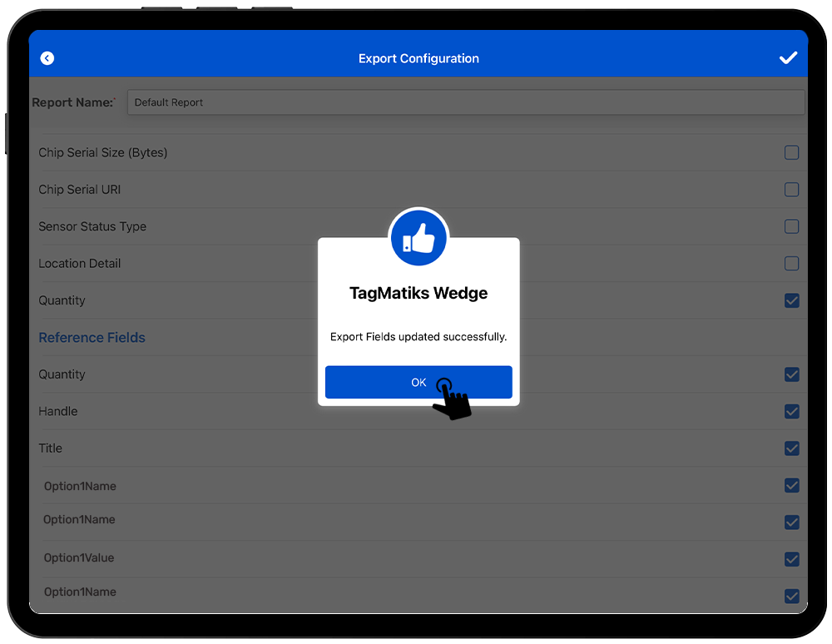
Task: Uncheck Quantity above the Reference Fields heading
Action: (x=791, y=300)
